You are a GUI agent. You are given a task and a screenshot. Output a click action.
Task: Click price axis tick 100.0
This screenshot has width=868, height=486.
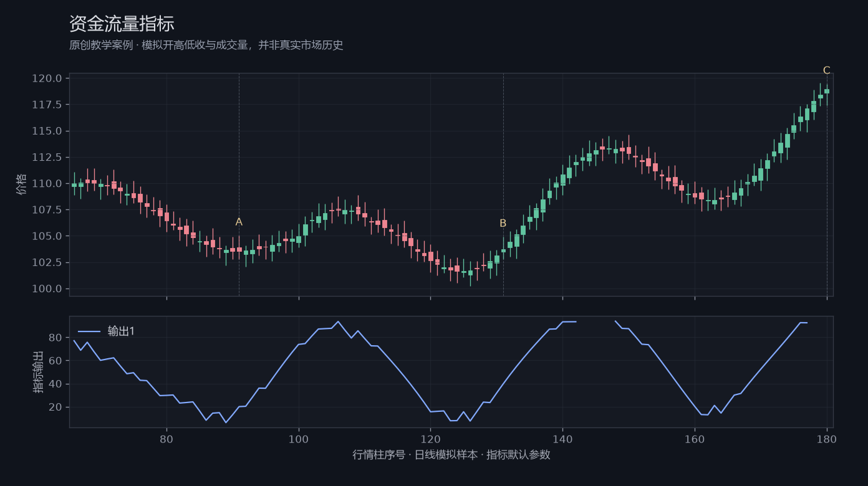point(47,288)
